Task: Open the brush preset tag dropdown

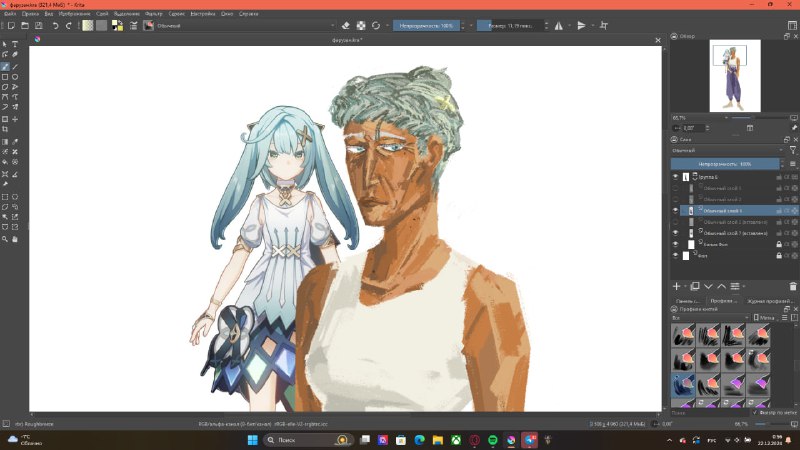Action: click(x=710, y=318)
